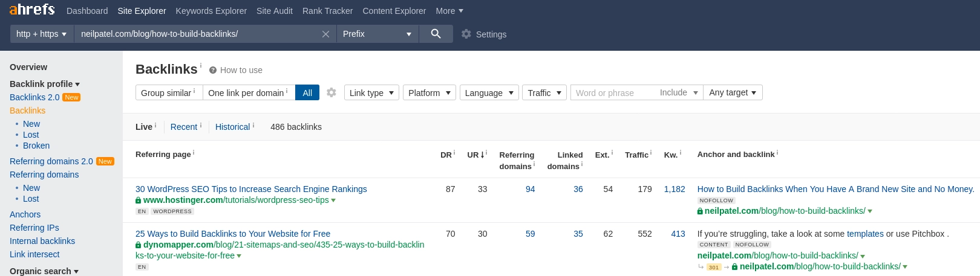980x276 pixels.
Task: Click referring domains value 94
Action: click(x=531, y=189)
